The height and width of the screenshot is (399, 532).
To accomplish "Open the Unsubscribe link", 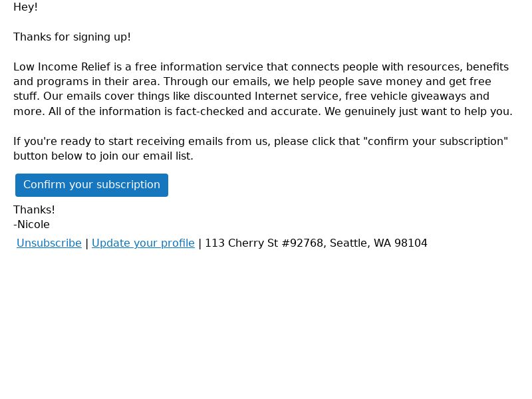I will 49,243.
